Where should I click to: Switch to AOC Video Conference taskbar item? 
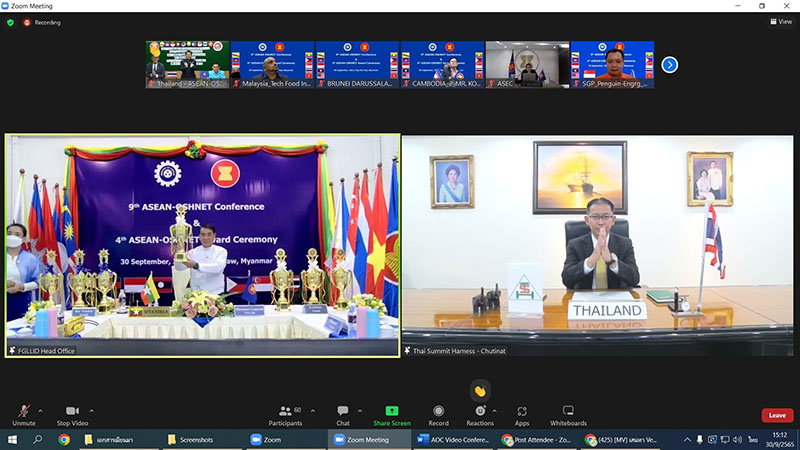point(454,439)
